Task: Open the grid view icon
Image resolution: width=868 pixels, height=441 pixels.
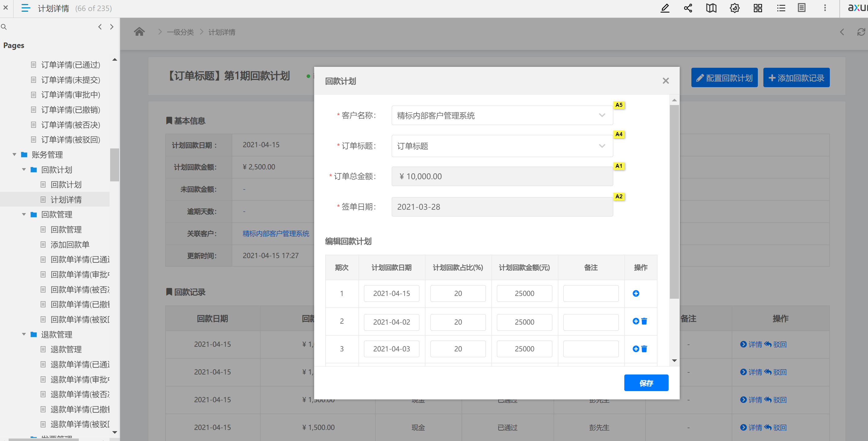Action: point(758,8)
